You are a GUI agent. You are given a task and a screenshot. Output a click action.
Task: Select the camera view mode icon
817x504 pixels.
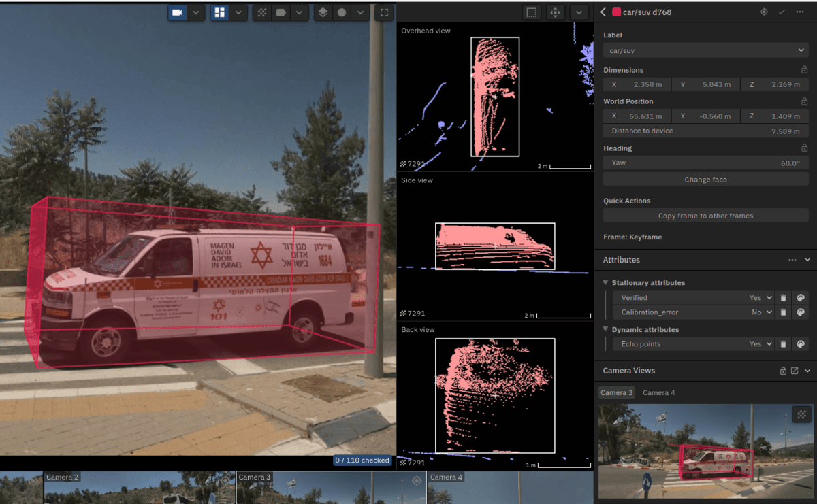tap(177, 12)
